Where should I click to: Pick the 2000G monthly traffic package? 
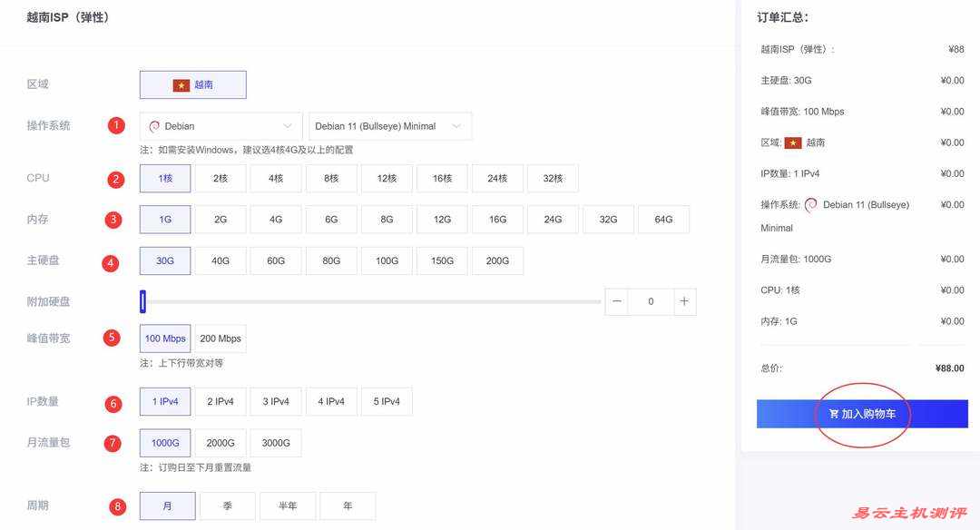tap(220, 443)
